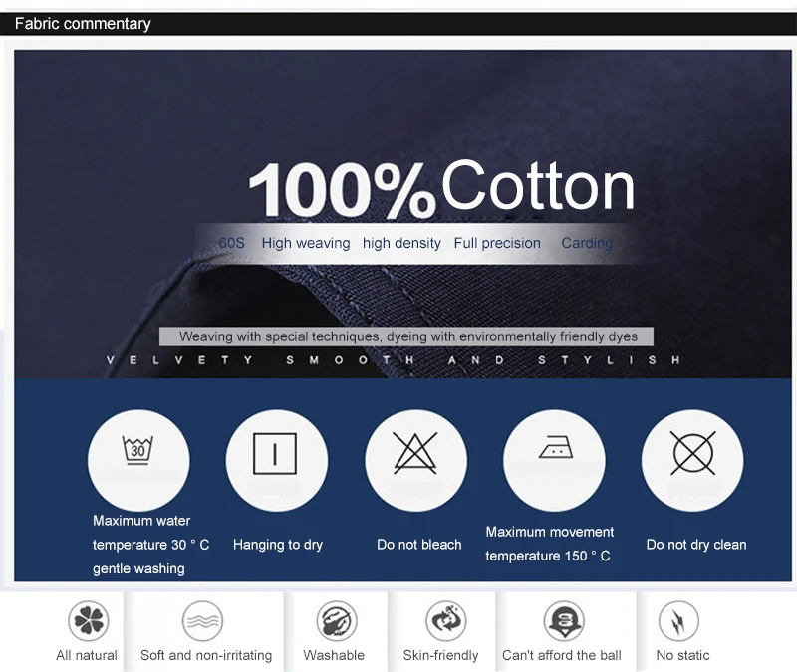Viewport: 797px width, 672px height.
Task: Click the Skin-friendly icon
Action: tap(446, 620)
